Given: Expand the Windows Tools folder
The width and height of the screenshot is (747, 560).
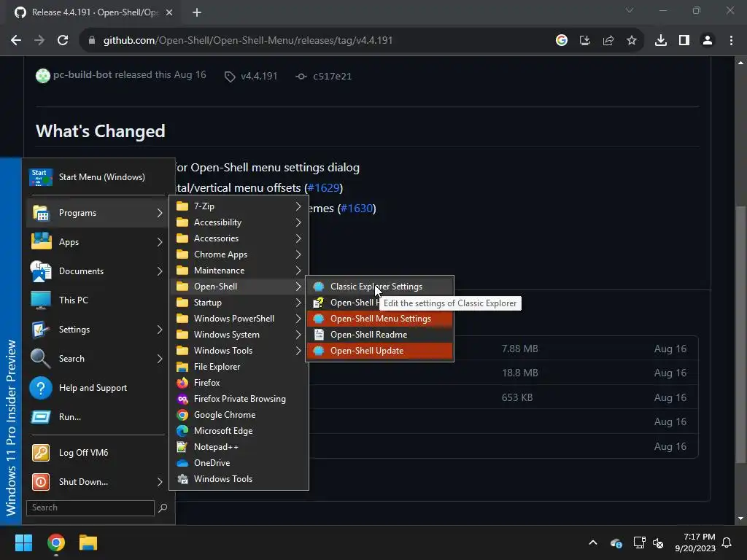Looking at the screenshot, I should 239,351.
